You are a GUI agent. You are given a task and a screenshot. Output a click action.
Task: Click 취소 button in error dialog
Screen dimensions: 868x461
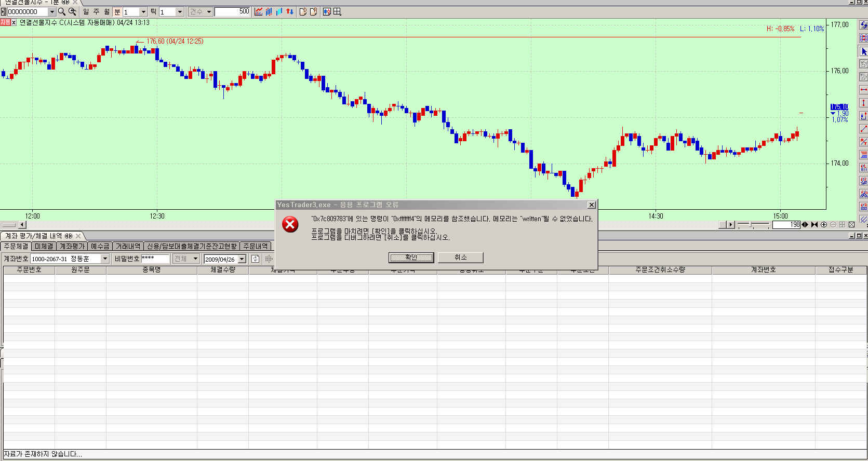(x=460, y=257)
